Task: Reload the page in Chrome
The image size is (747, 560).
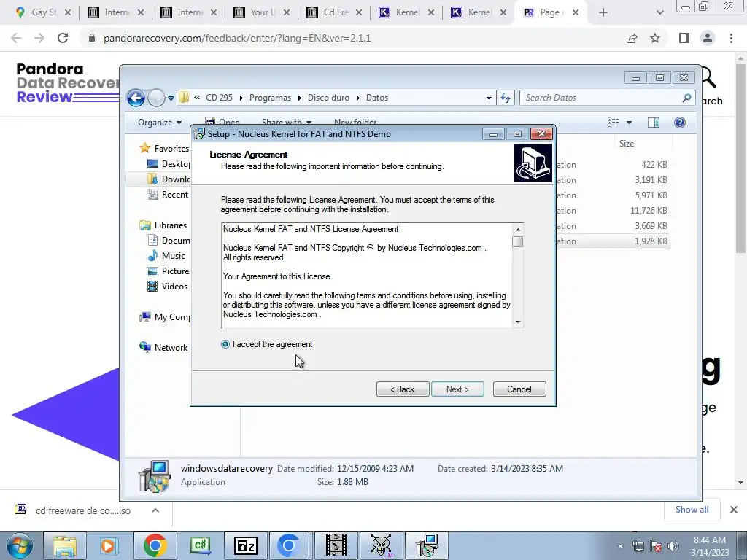Action: coord(63,38)
